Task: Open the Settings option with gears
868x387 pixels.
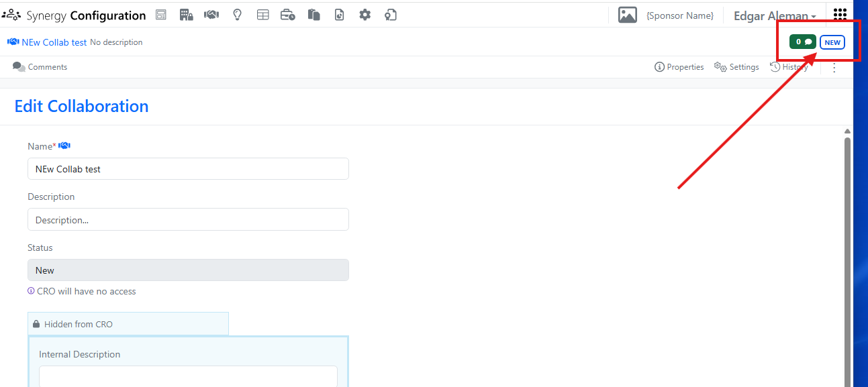Action: click(x=736, y=67)
